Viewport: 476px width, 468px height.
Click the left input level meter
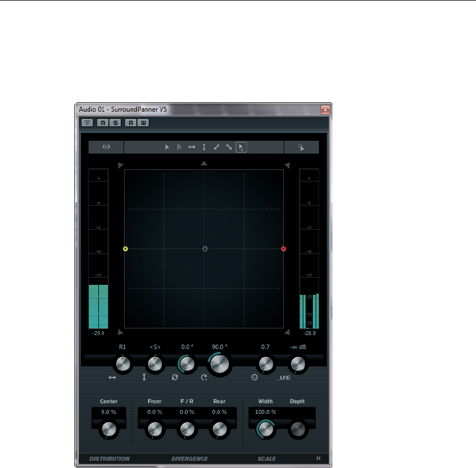point(98,249)
